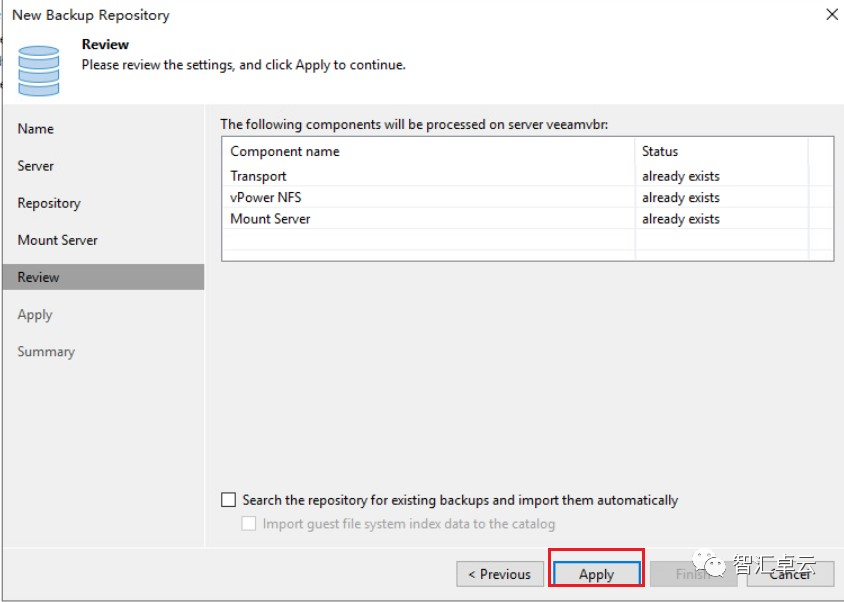Click the 'Review' heading text

(x=105, y=44)
